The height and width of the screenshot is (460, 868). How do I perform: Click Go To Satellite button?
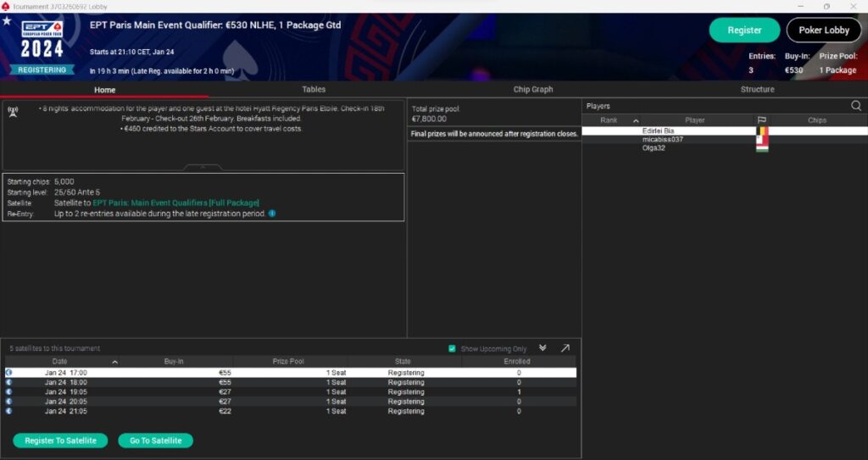156,441
